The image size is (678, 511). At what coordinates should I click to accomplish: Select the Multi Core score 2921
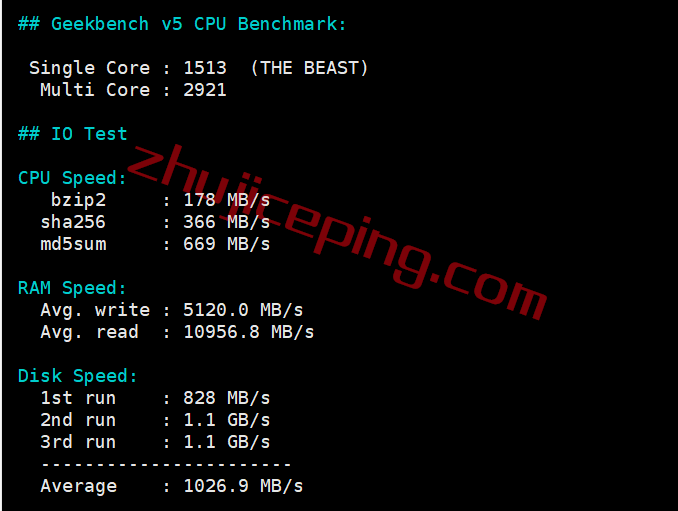pyautogui.click(x=205, y=90)
